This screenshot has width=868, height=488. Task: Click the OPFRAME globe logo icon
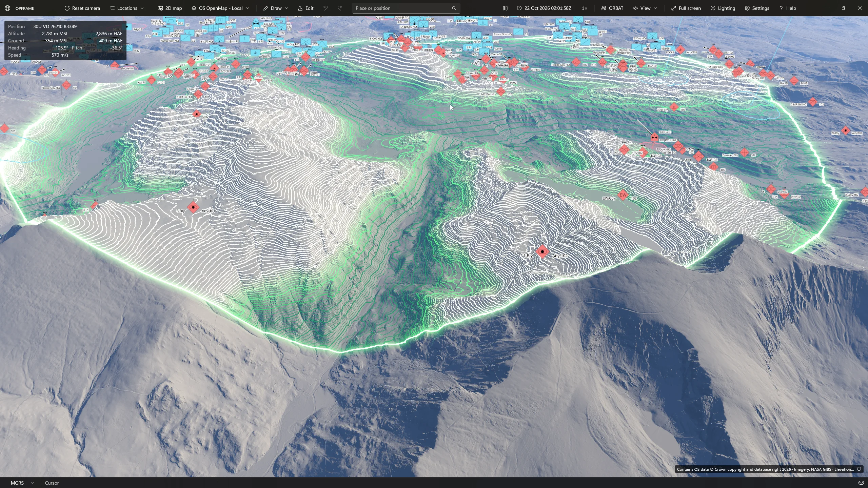[x=7, y=8]
